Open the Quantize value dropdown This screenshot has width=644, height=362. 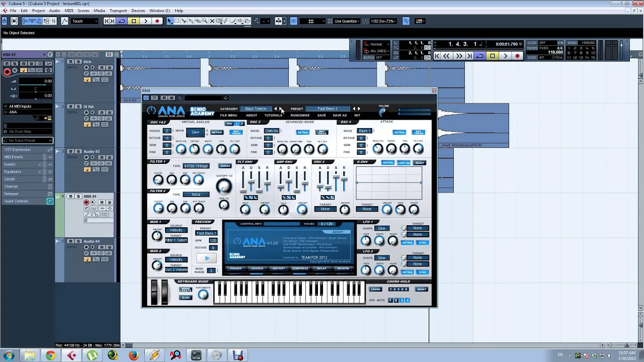click(383, 21)
